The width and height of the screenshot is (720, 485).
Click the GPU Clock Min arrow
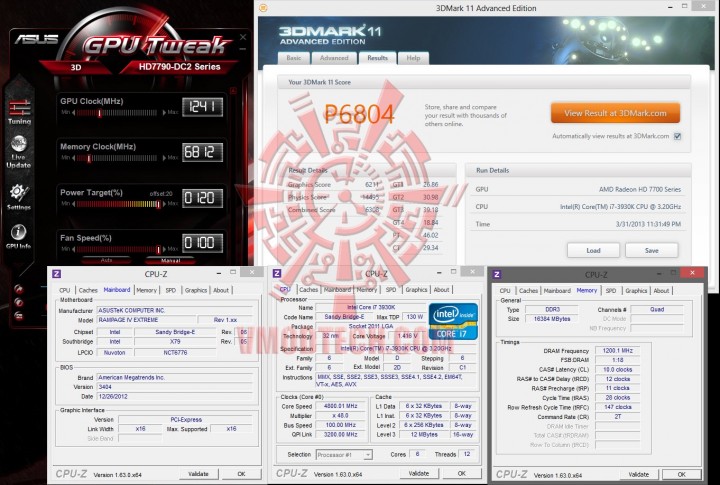[x=73, y=113]
